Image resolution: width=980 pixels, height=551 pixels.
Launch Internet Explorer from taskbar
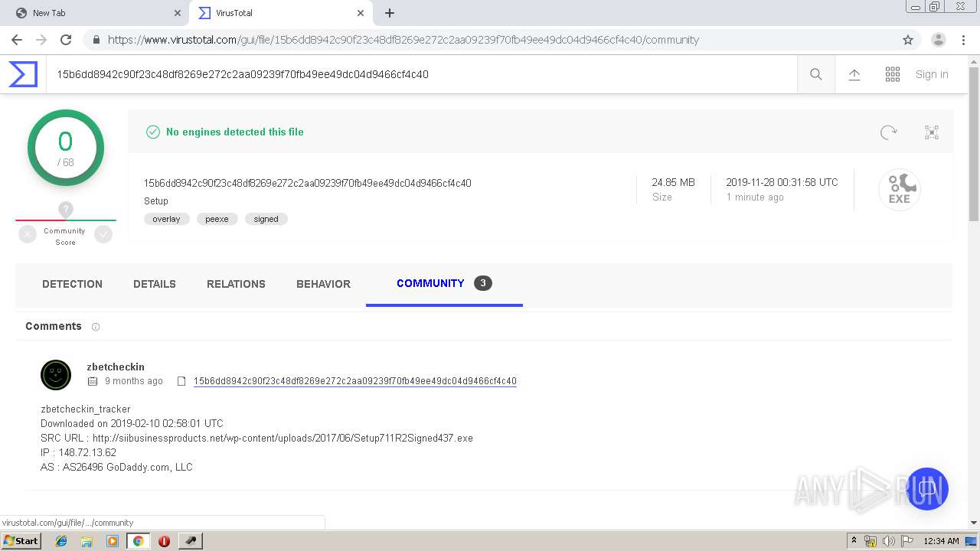tap(61, 541)
